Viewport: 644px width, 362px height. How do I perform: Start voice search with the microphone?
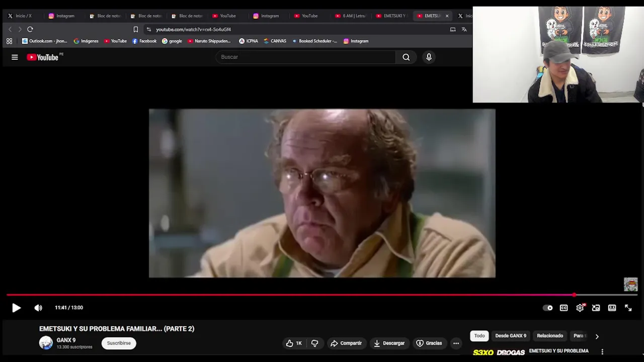(429, 57)
